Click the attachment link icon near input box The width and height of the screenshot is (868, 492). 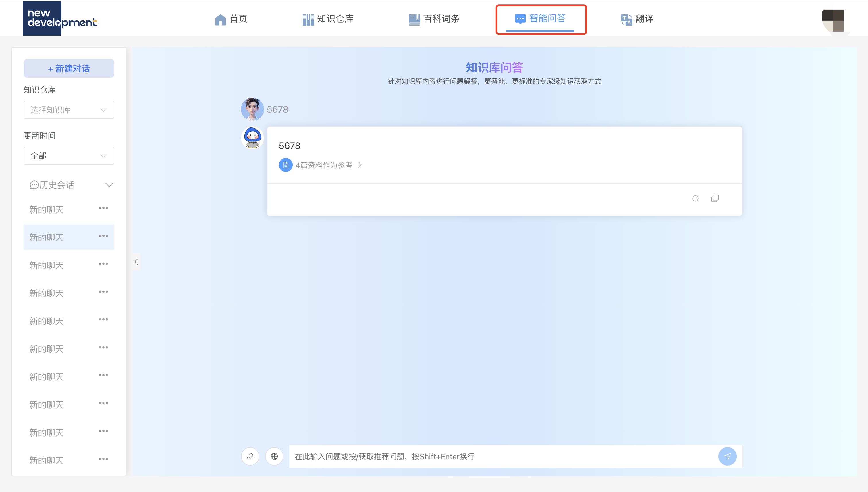[x=250, y=456]
